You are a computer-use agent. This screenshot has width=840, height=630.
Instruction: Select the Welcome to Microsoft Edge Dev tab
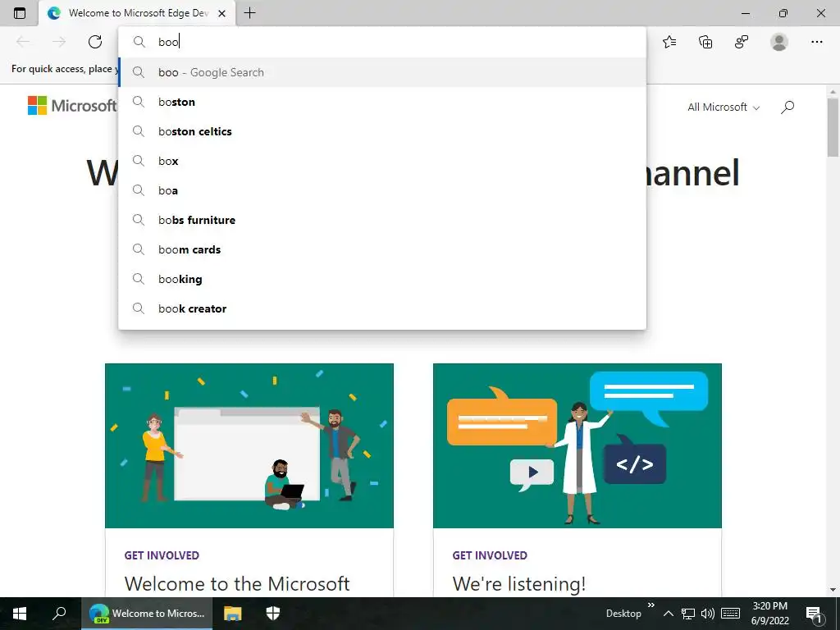137,13
